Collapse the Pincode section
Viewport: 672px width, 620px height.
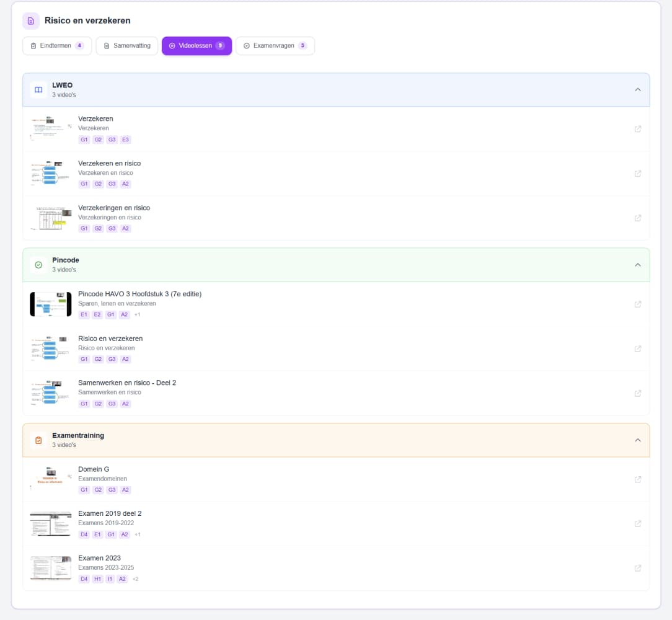[x=638, y=265]
